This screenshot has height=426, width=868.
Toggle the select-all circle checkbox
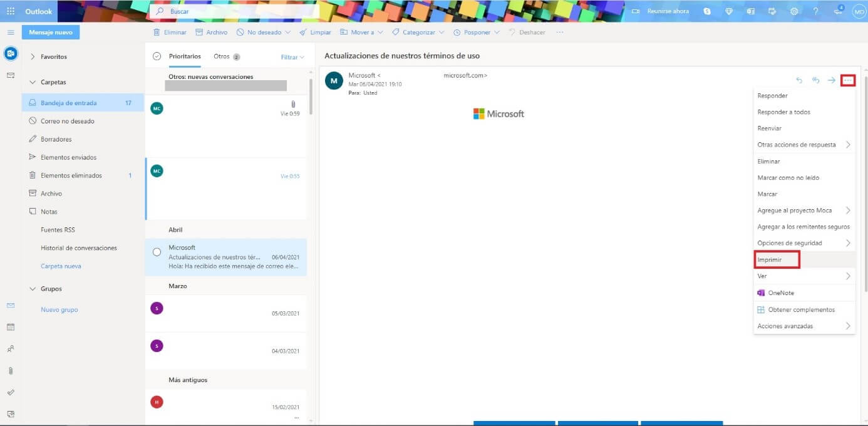click(x=157, y=56)
